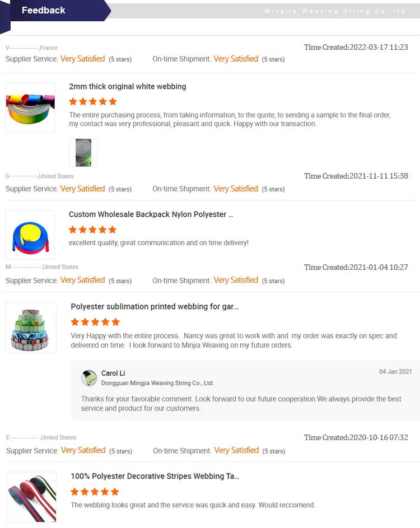Click Dongguan Mingjia Weaving String Co., Ltd. name
420x528 pixels.
point(157,383)
